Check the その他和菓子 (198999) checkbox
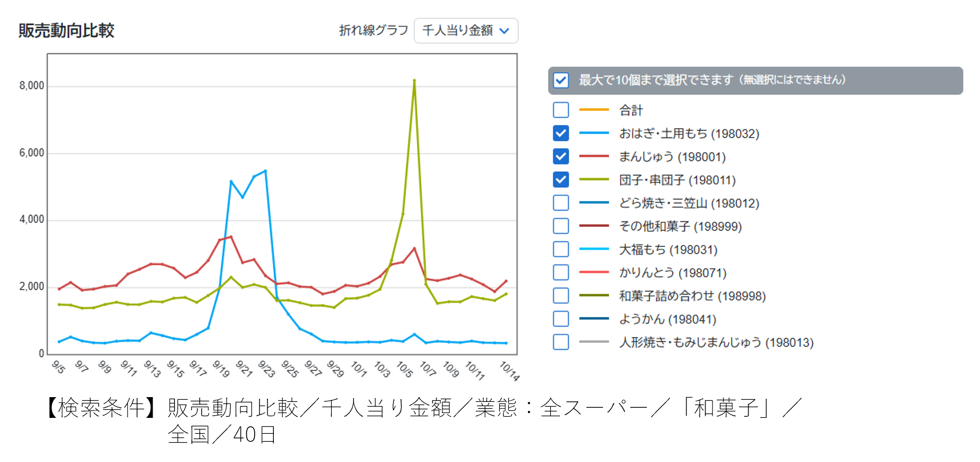 click(560, 226)
